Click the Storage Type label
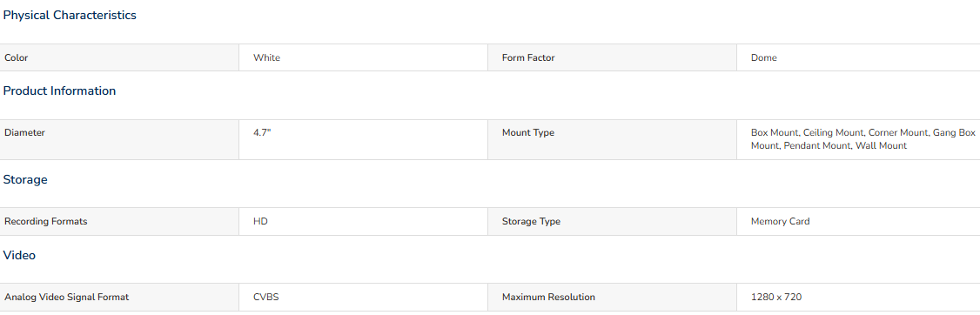Image resolution: width=980 pixels, height=315 pixels. point(531,221)
